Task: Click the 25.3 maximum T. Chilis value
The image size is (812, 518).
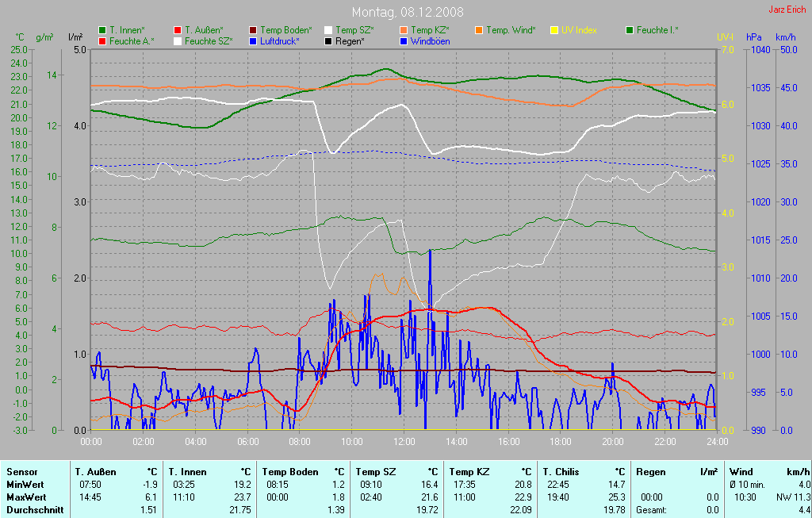Action: click(617, 497)
